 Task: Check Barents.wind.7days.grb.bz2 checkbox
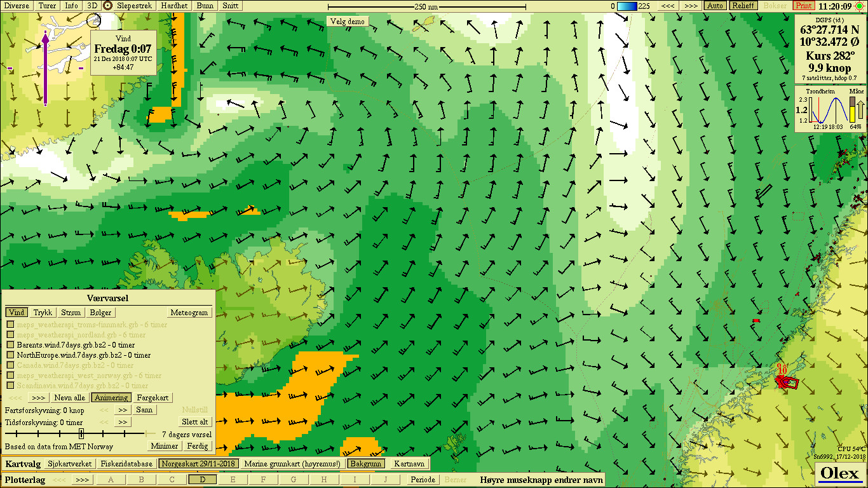10,345
